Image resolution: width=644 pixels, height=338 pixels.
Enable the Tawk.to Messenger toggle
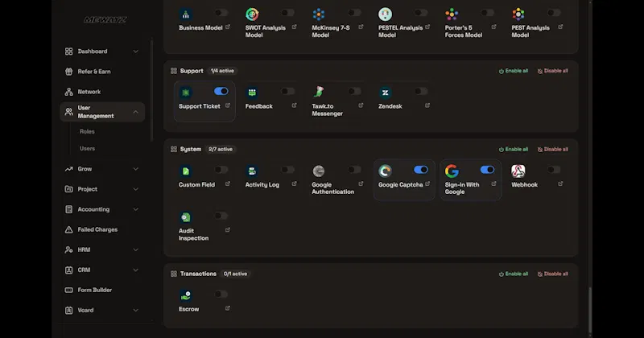tap(354, 91)
